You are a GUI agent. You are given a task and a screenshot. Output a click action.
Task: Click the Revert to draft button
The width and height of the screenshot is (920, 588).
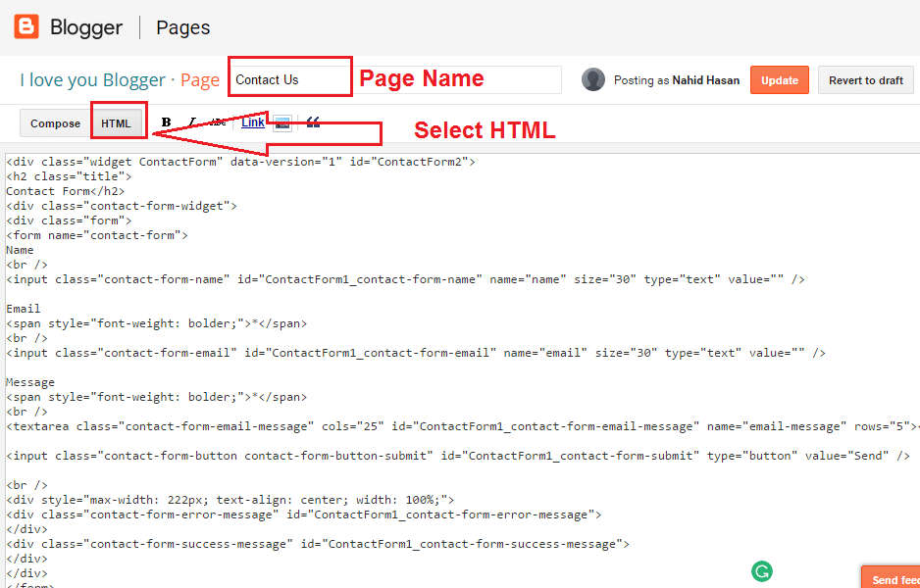(865, 80)
